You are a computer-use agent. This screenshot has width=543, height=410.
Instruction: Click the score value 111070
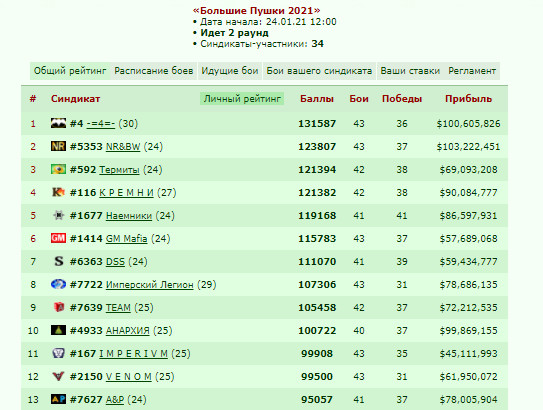[317, 261]
